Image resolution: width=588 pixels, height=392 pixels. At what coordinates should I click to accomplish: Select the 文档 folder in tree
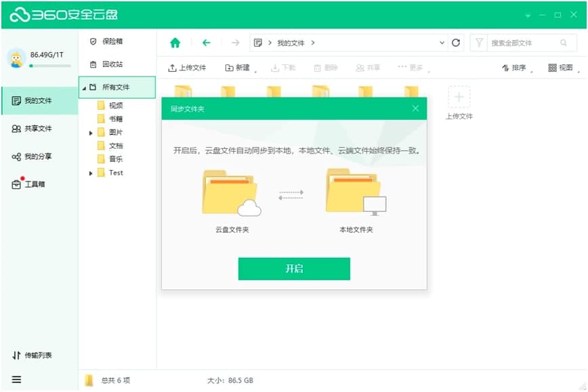[x=110, y=146]
